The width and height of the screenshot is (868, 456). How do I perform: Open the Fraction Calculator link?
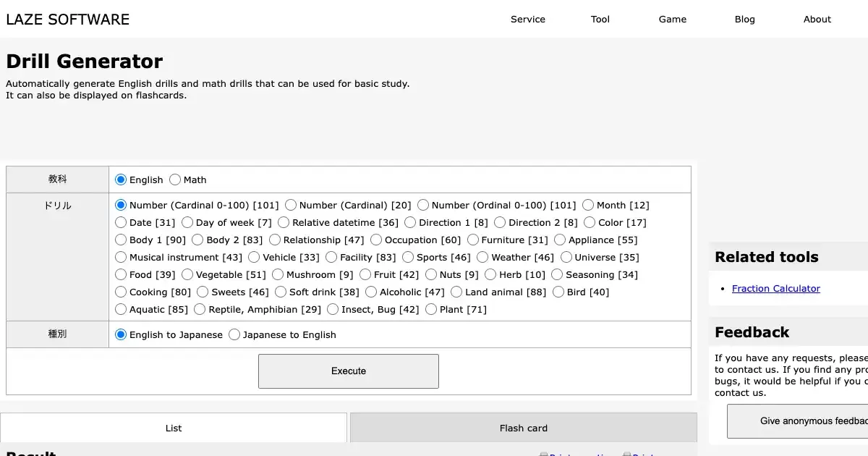coord(775,288)
